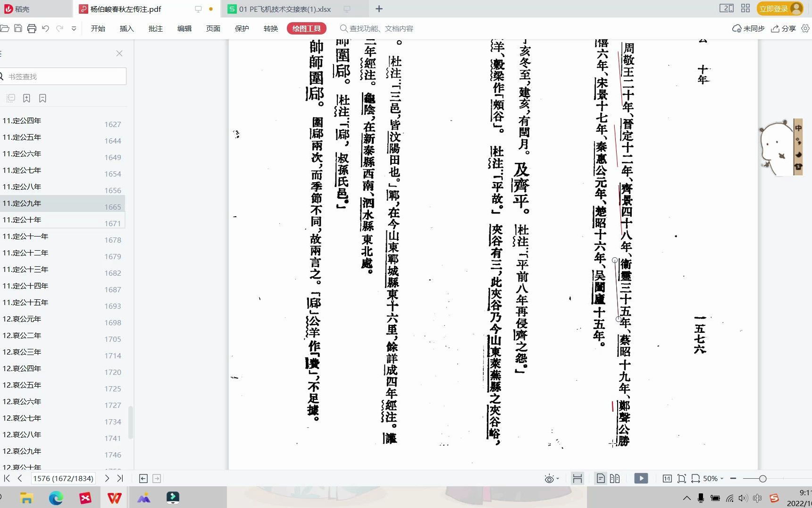Select bookmark 12.哀公五年

62,385
